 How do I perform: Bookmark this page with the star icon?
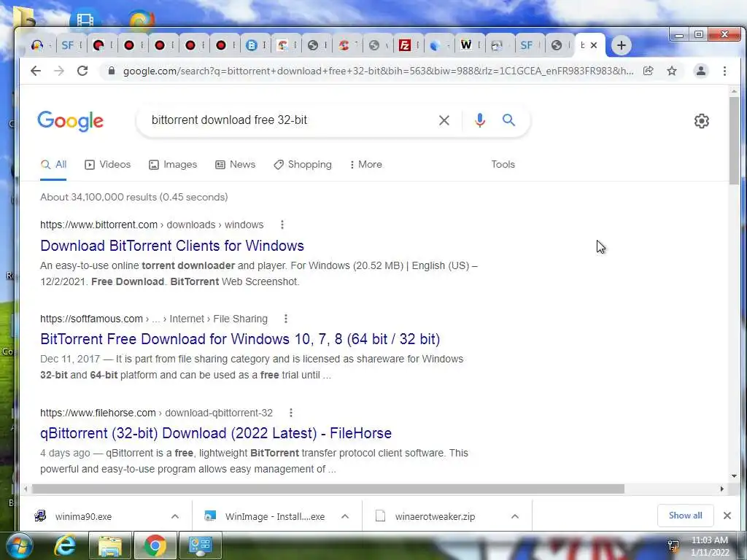672,71
